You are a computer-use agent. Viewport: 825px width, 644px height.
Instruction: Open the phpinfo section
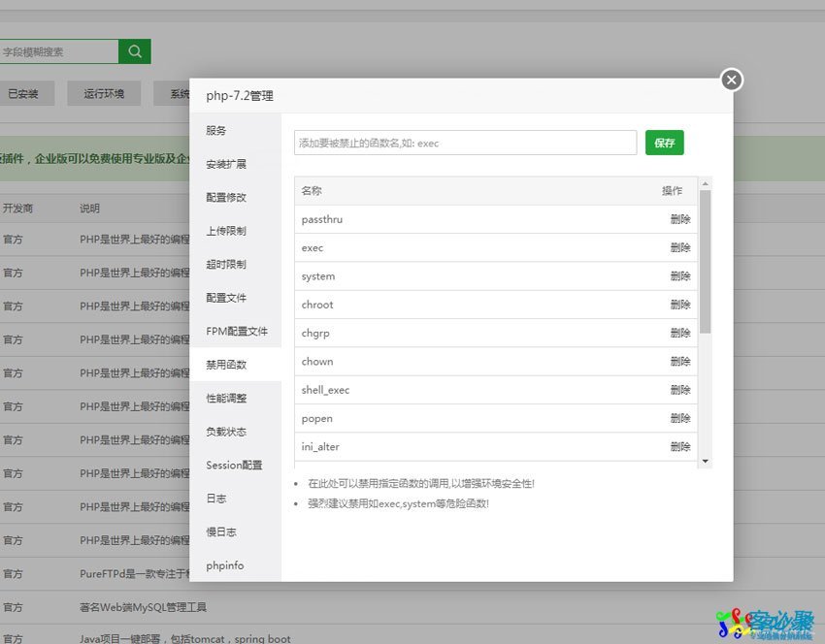223,565
